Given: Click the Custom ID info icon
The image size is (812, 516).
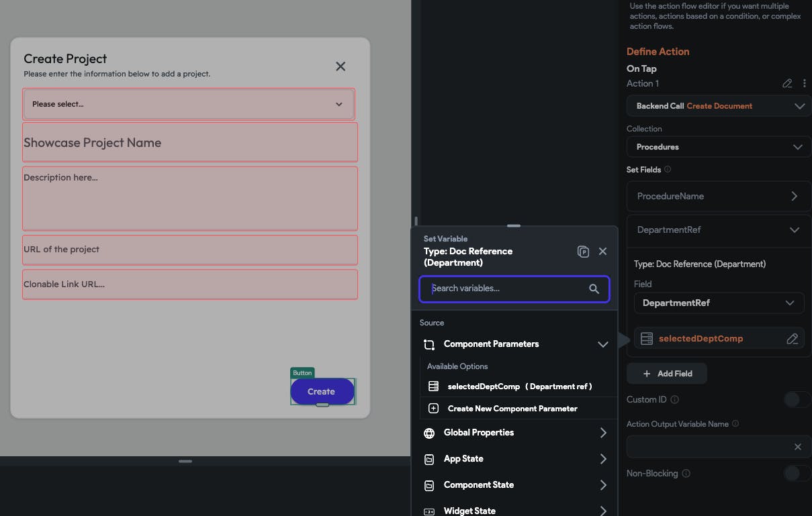Looking at the screenshot, I should pyautogui.click(x=674, y=400).
